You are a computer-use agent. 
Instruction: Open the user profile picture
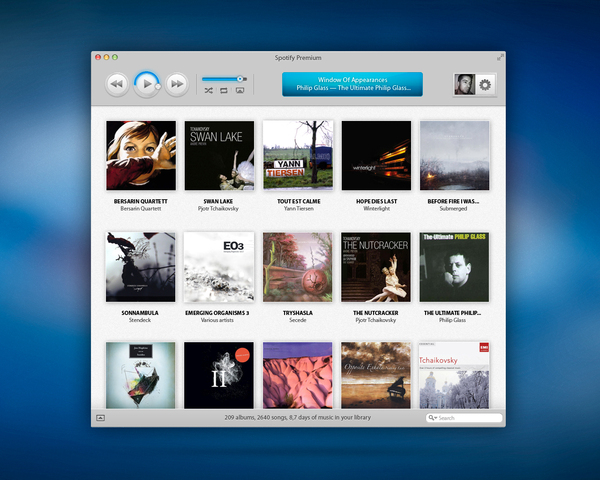click(465, 84)
